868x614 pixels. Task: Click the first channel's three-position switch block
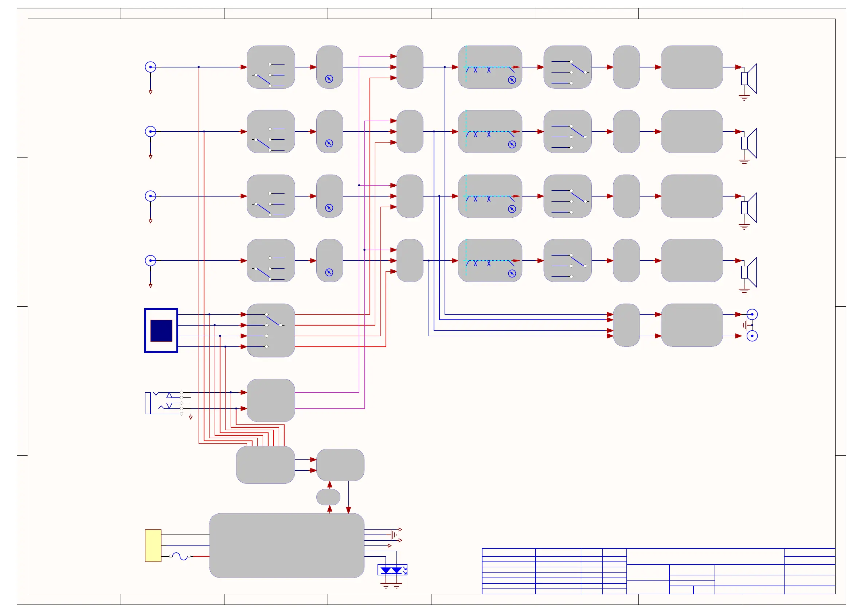pyautogui.click(x=568, y=67)
